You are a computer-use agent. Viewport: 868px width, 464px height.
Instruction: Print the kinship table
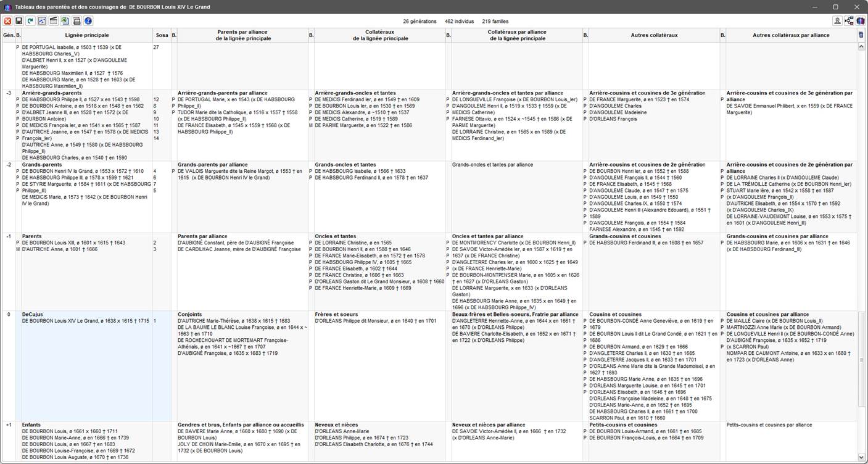[76, 21]
